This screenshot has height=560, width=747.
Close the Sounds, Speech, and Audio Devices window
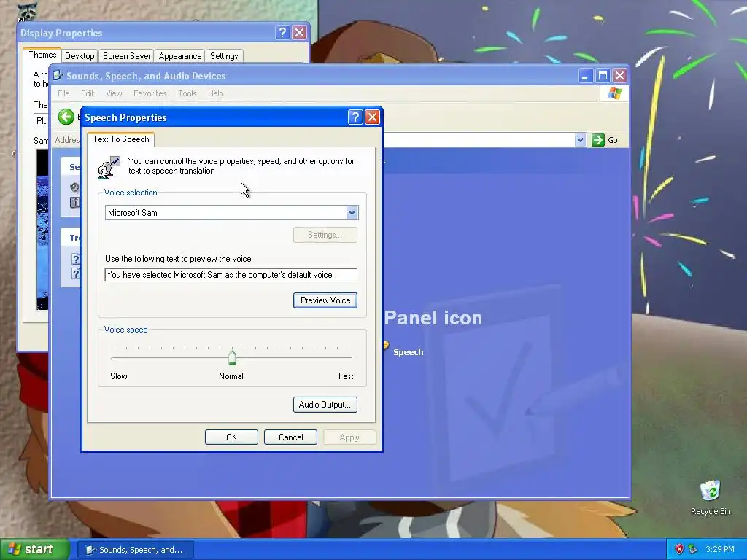620,76
